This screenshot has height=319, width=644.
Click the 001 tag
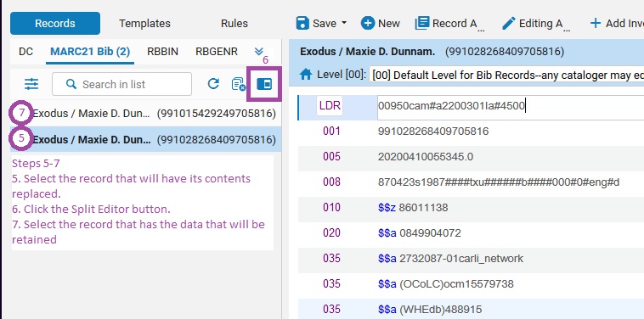331,132
